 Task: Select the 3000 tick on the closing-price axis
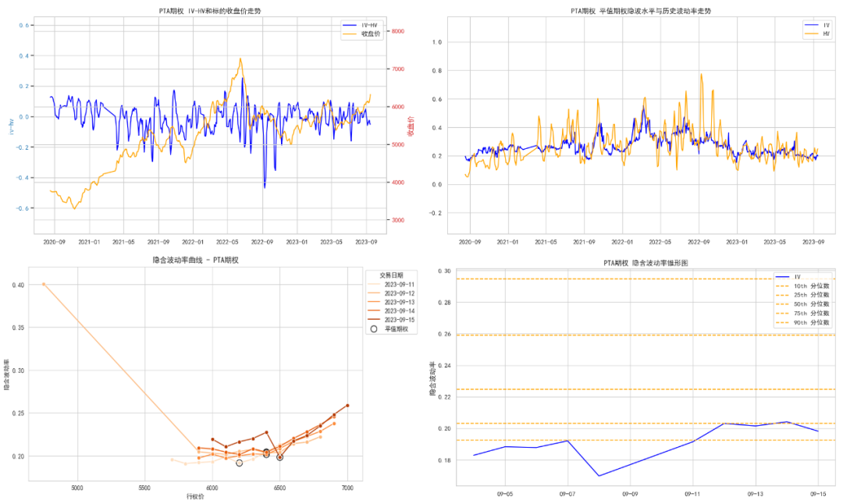(x=398, y=220)
